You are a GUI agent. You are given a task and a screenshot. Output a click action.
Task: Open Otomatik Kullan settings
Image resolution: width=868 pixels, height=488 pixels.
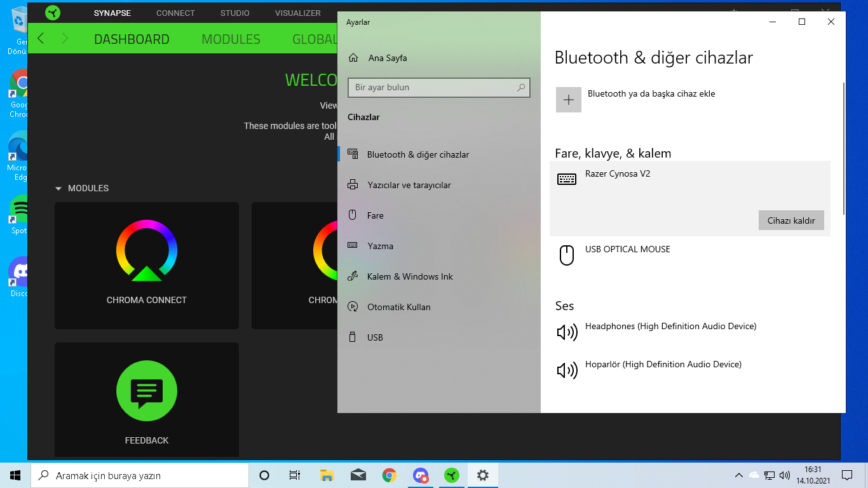[x=439, y=307]
